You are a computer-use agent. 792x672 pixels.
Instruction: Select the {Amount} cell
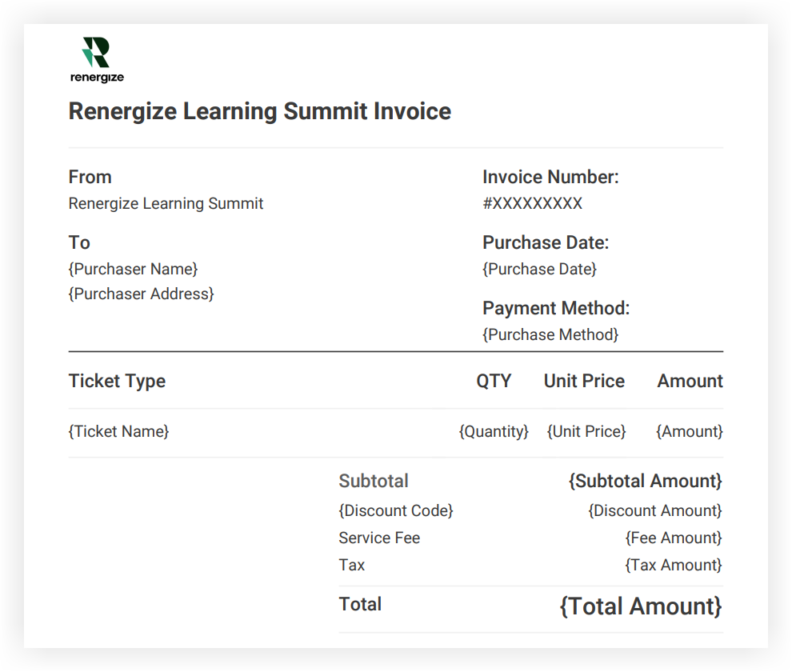pyautogui.click(x=689, y=431)
